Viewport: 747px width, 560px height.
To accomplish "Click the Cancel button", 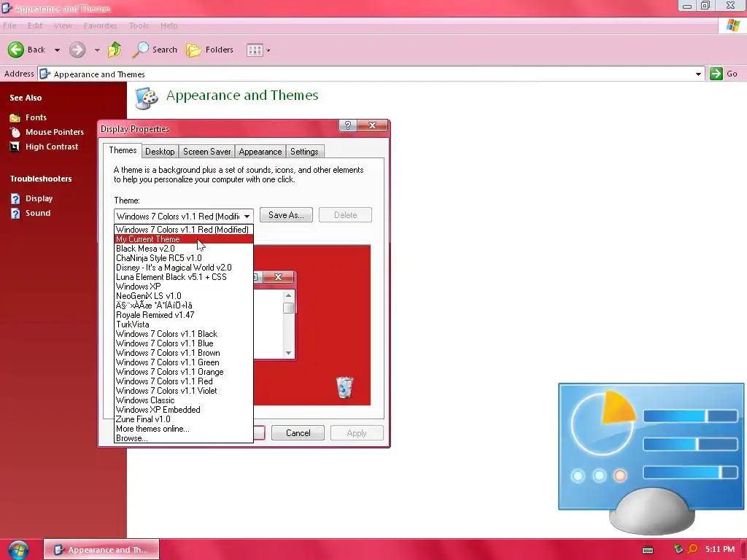I will (298, 433).
